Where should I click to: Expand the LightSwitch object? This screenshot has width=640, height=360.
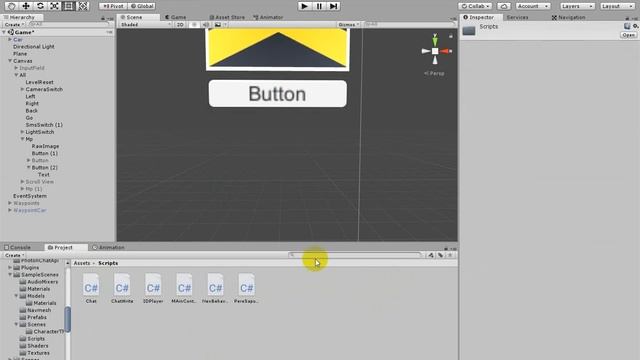pyautogui.click(x=22, y=132)
